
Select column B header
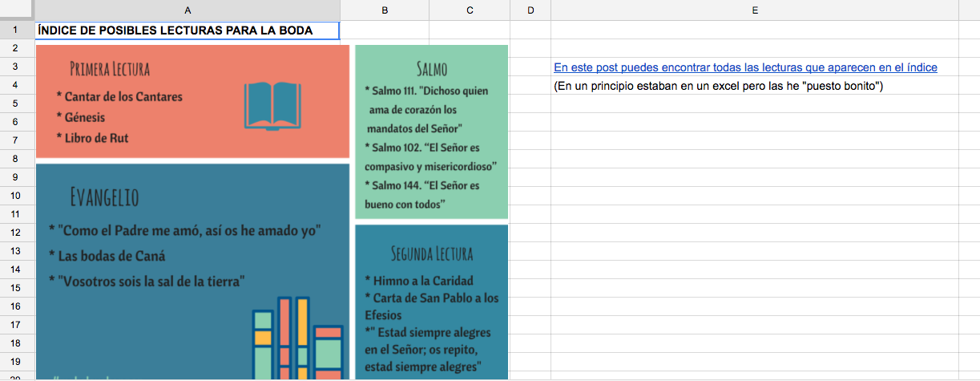pos(385,10)
